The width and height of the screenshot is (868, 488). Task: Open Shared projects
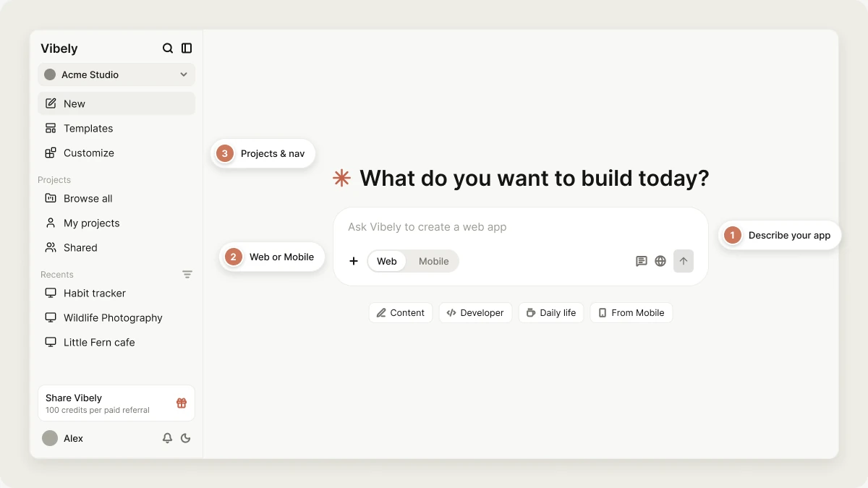(116, 247)
